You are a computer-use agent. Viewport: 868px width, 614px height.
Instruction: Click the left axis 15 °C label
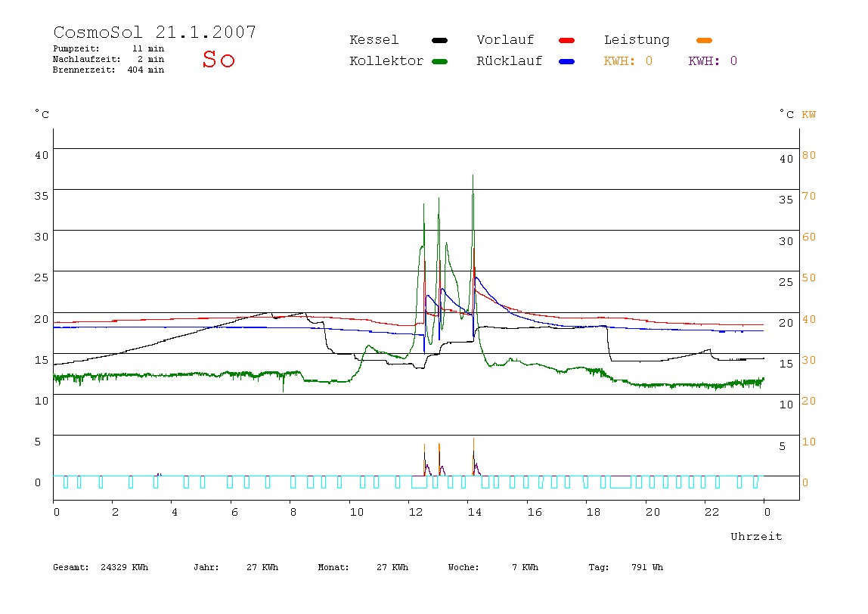coord(42,360)
